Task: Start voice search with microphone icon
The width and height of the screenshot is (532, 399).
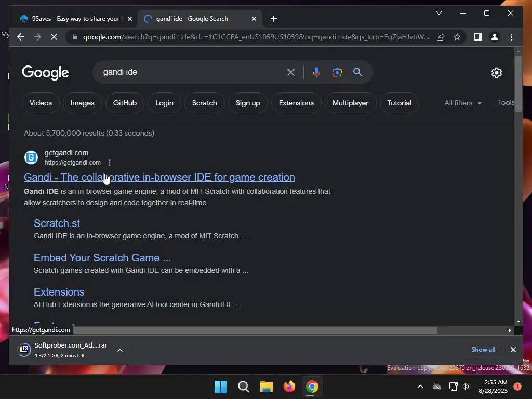Action: coord(316,72)
